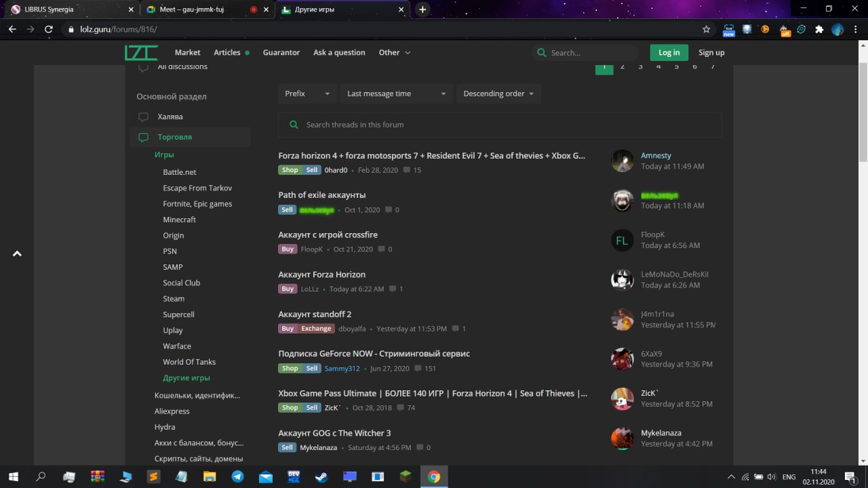Open the Hydra section in the sidebar

165,427
